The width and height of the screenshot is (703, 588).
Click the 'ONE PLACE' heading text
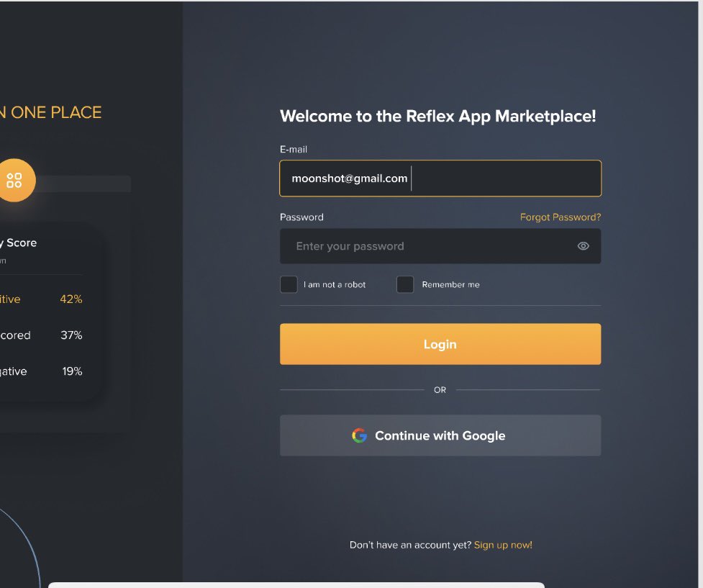(x=57, y=112)
